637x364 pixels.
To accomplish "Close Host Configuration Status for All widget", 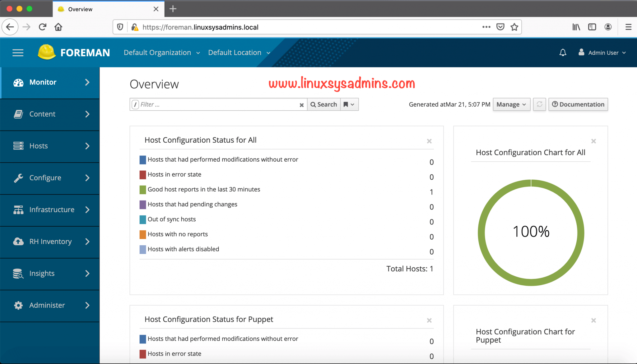I will pos(429,141).
